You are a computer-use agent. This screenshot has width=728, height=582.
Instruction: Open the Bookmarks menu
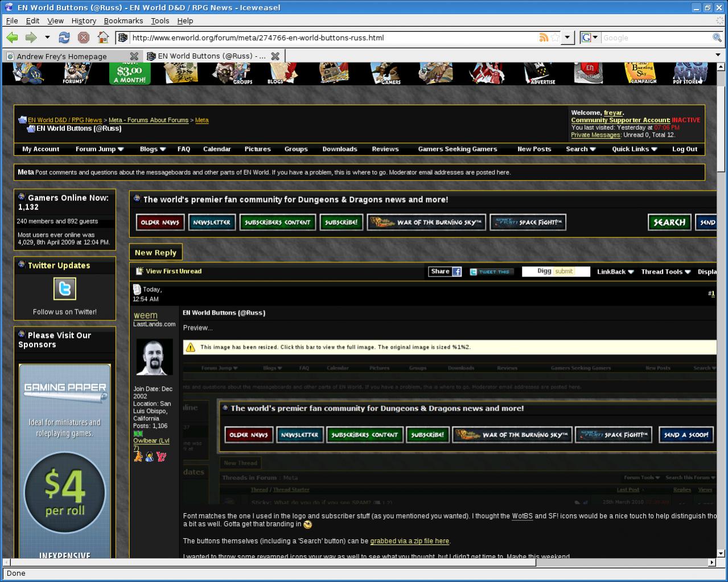click(x=124, y=20)
